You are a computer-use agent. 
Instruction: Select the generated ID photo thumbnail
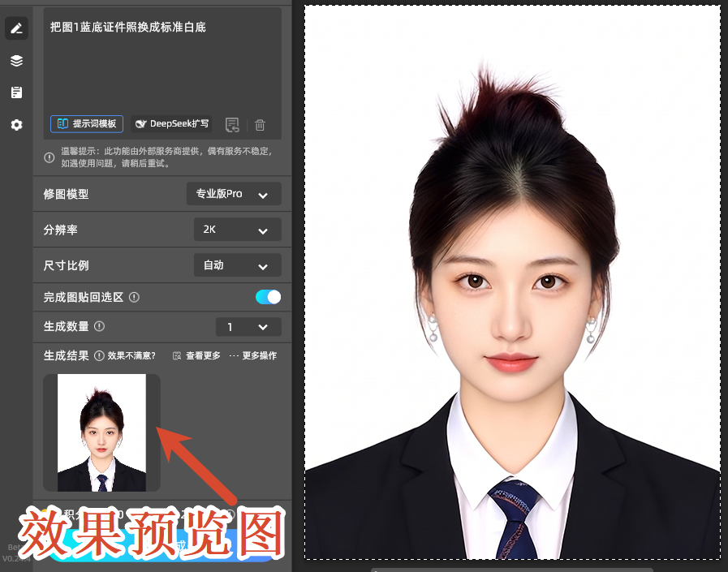point(101,432)
